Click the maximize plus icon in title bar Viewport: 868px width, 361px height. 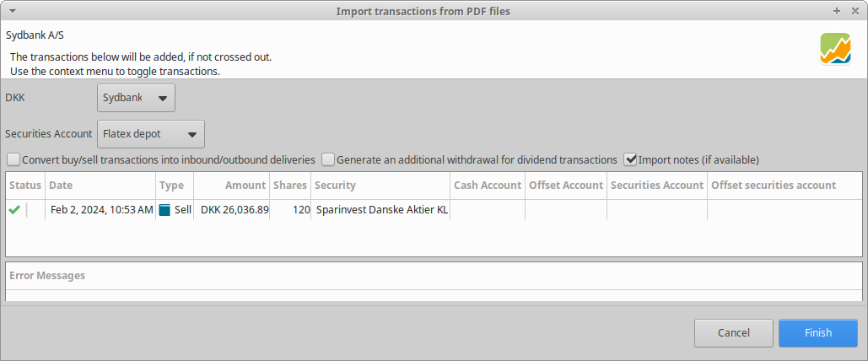(837, 11)
